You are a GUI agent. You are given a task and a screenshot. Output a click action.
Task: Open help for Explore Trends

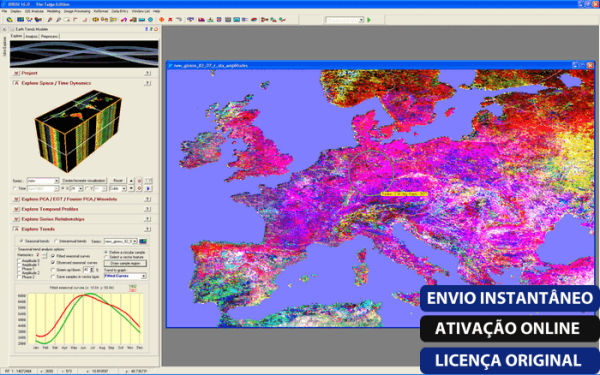pos(148,229)
